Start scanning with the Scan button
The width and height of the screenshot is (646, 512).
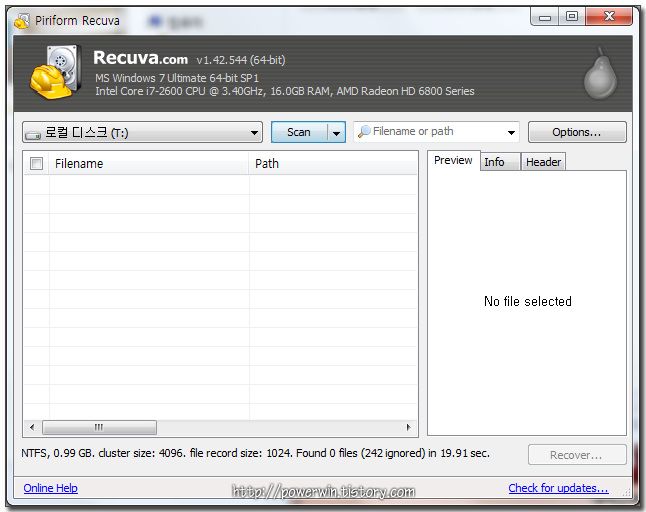pyautogui.click(x=299, y=132)
